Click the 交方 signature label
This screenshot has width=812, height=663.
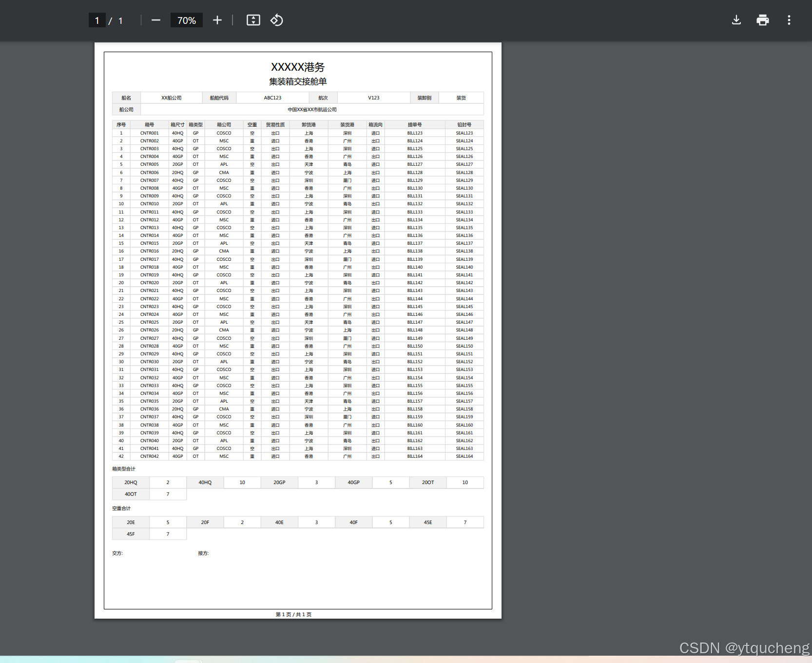pos(117,553)
